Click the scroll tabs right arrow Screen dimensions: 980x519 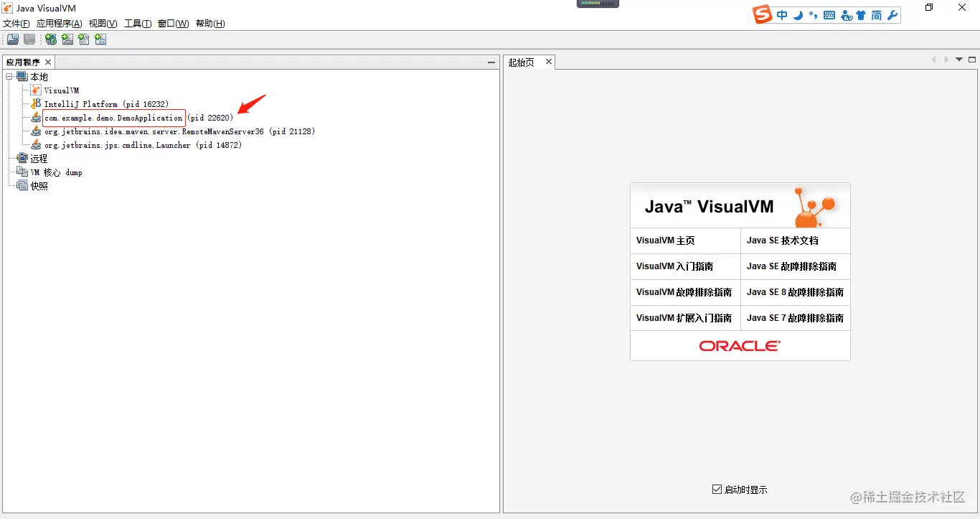point(946,60)
